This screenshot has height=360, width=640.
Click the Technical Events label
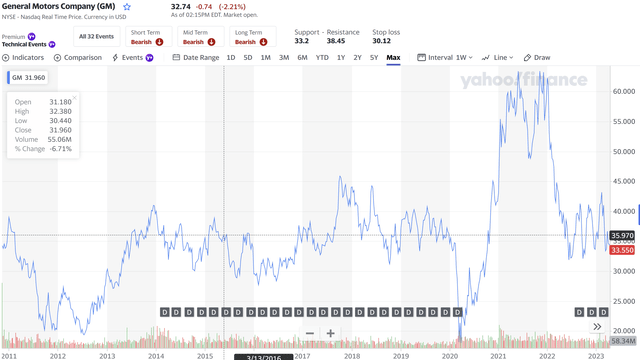[x=24, y=44]
